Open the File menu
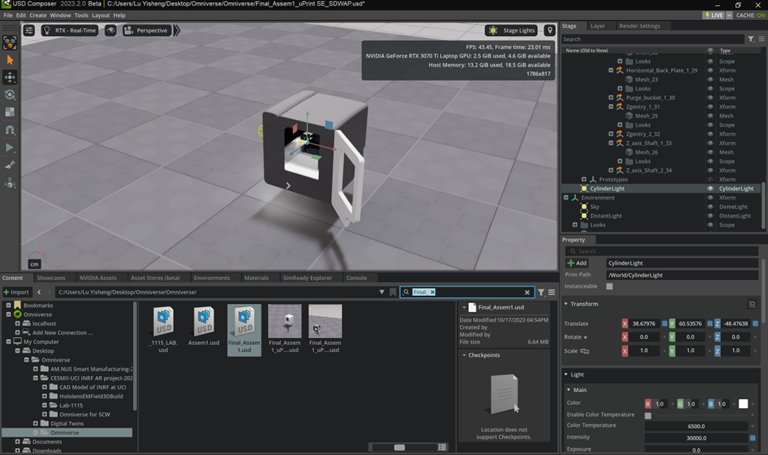 [x=8, y=15]
